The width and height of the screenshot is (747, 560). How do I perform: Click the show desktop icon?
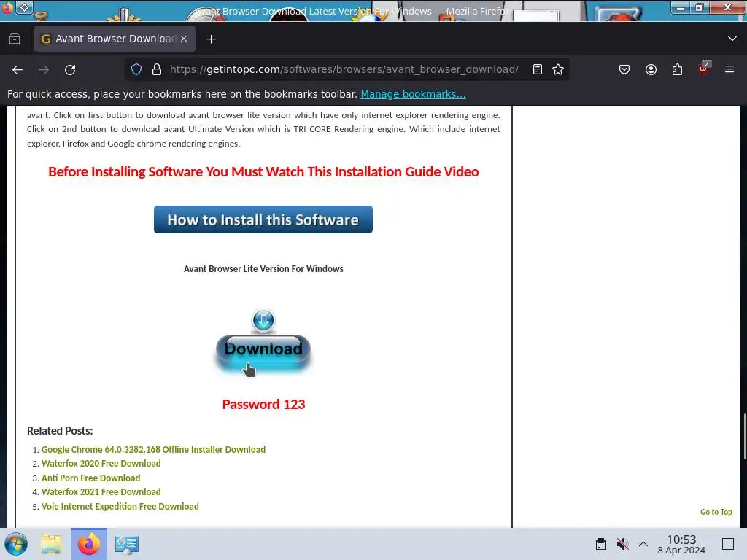tap(728, 544)
